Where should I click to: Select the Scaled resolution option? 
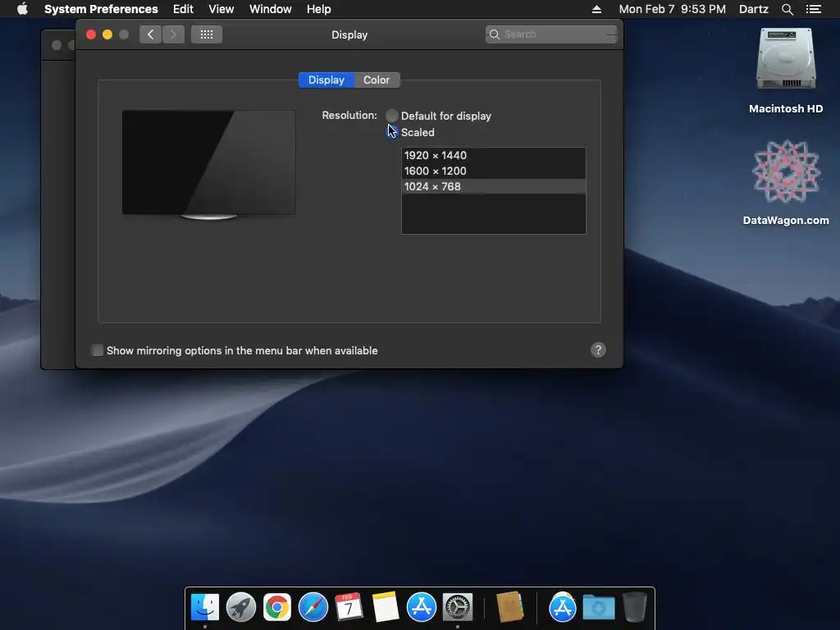(x=391, y=132)
